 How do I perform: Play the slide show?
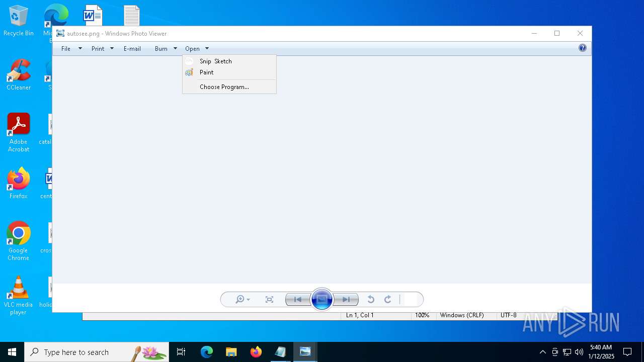[322, 300]
